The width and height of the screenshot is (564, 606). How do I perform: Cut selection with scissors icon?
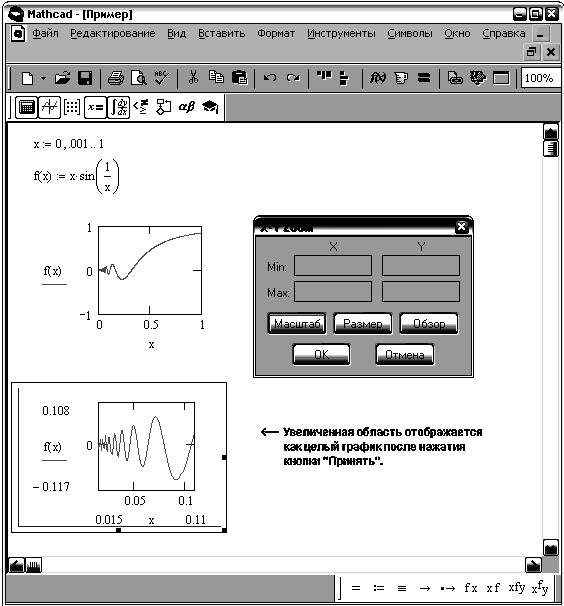click(193, 78)
